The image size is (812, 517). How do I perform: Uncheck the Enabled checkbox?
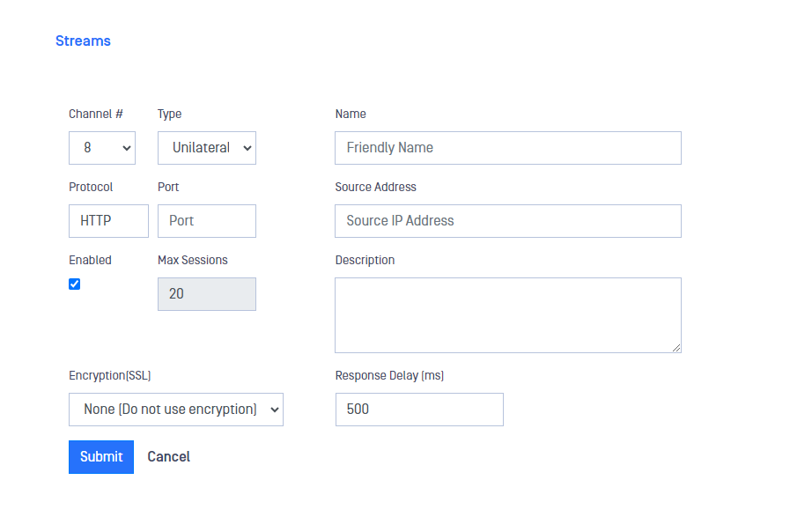[75, 284]
